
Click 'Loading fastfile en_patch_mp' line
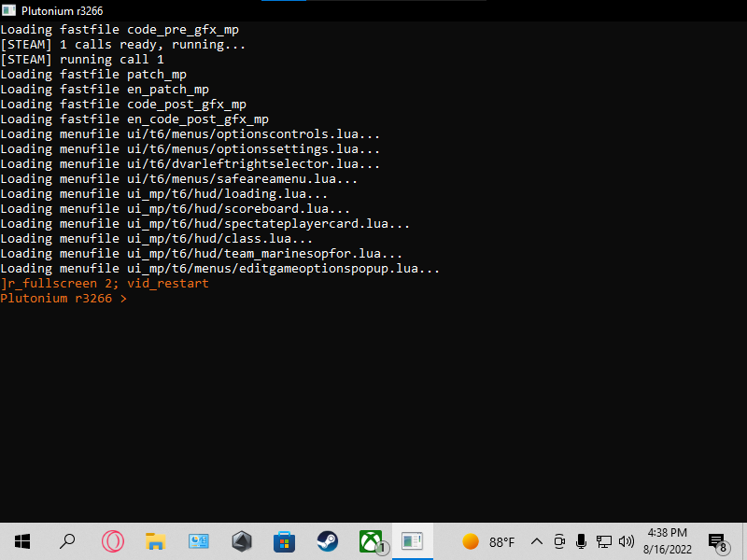pyautogui.click(x=105, y=90)
